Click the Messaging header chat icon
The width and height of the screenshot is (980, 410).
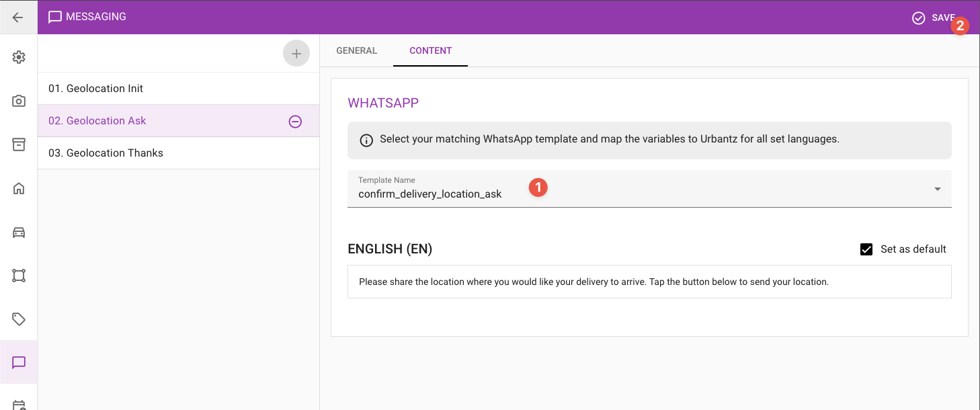click(55, 17)
